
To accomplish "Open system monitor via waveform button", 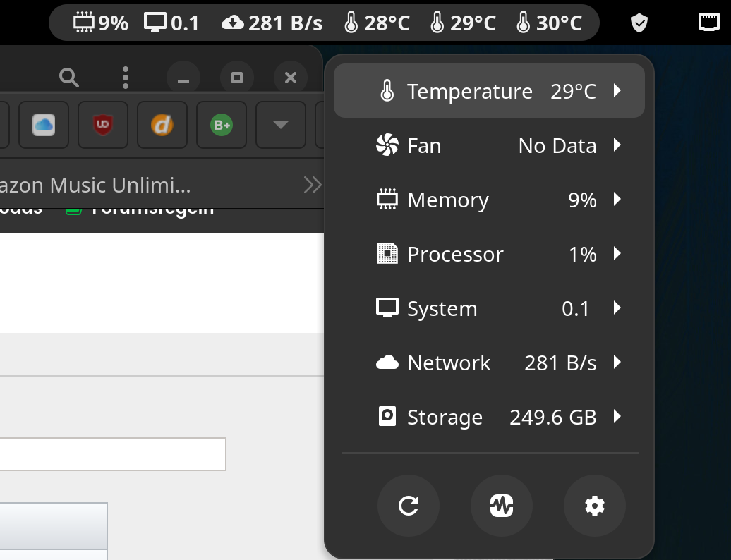I will (502, 506).
